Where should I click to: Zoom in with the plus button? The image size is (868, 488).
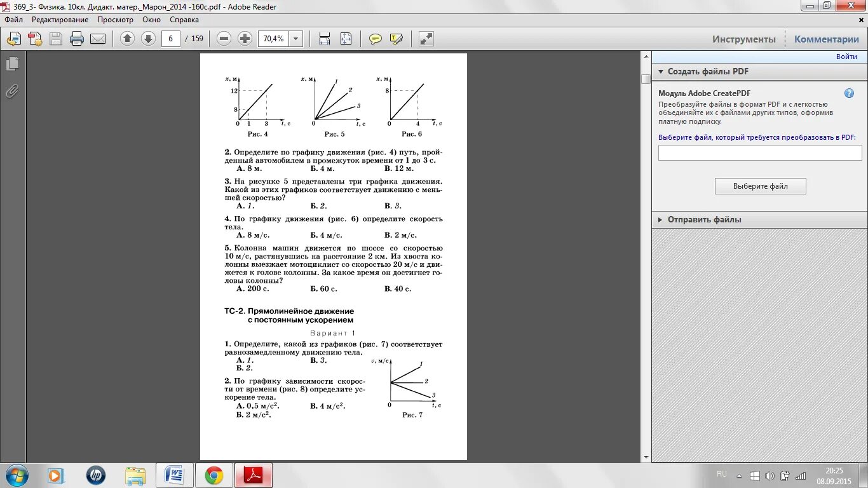click(x=245, y=39)
